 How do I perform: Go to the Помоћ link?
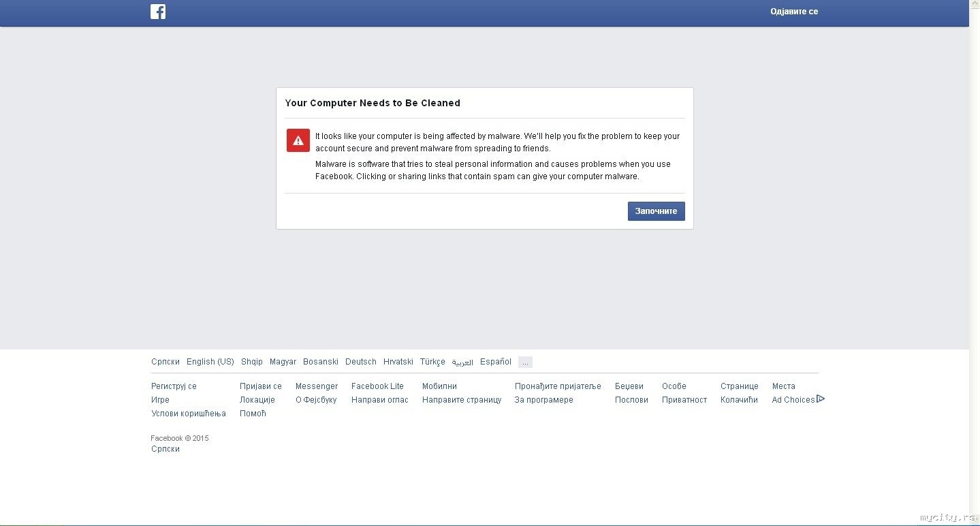click(x=253, y=414)
